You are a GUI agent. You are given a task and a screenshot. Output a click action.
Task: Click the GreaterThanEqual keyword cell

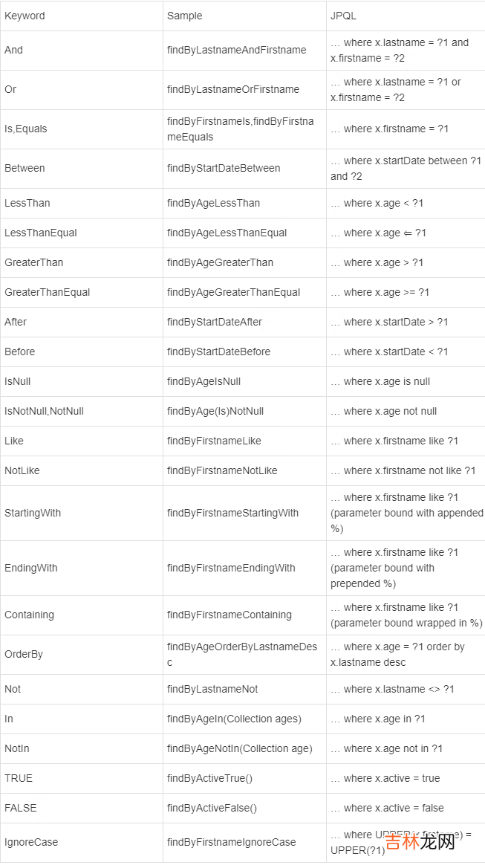pyautogui.click(x=47, y=292)
